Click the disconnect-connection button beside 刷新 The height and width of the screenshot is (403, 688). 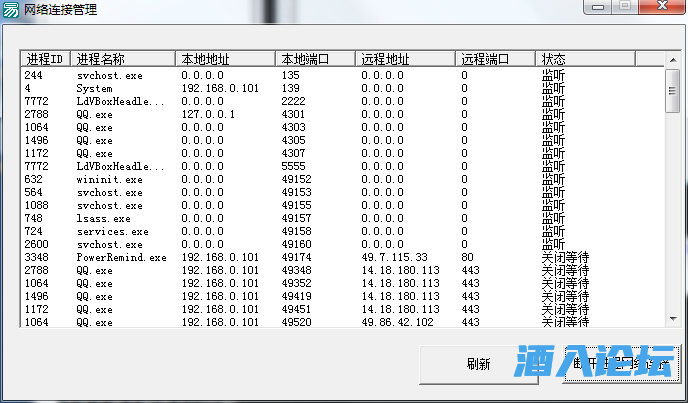click(x=621, y=364)
